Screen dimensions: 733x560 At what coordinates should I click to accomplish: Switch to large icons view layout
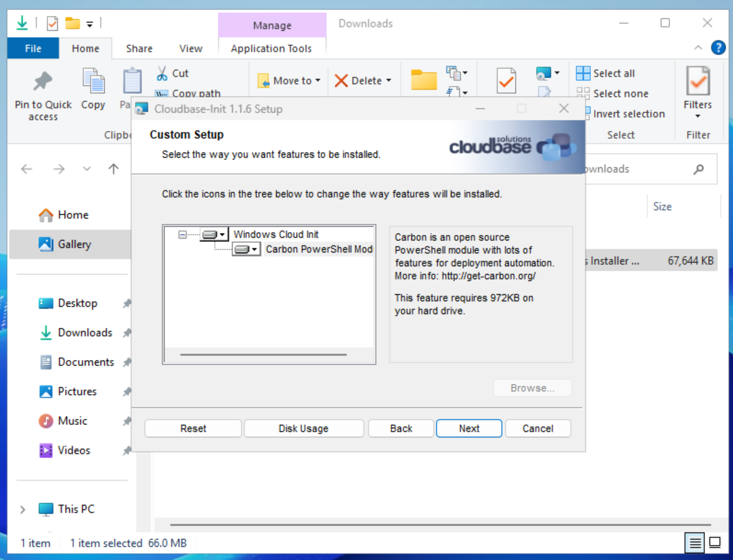(715, 543)
